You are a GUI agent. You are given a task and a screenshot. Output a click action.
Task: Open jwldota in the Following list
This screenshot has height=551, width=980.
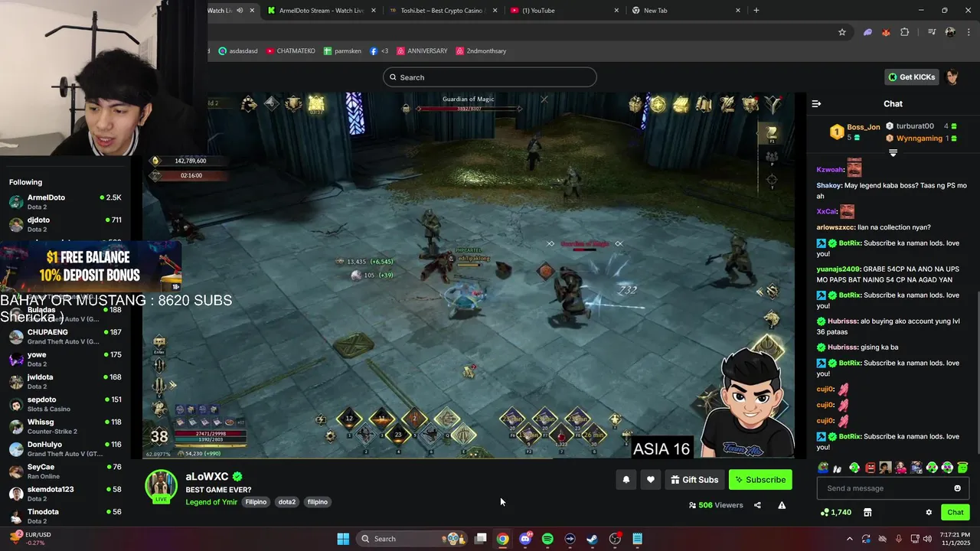click(x=64, y=381)
